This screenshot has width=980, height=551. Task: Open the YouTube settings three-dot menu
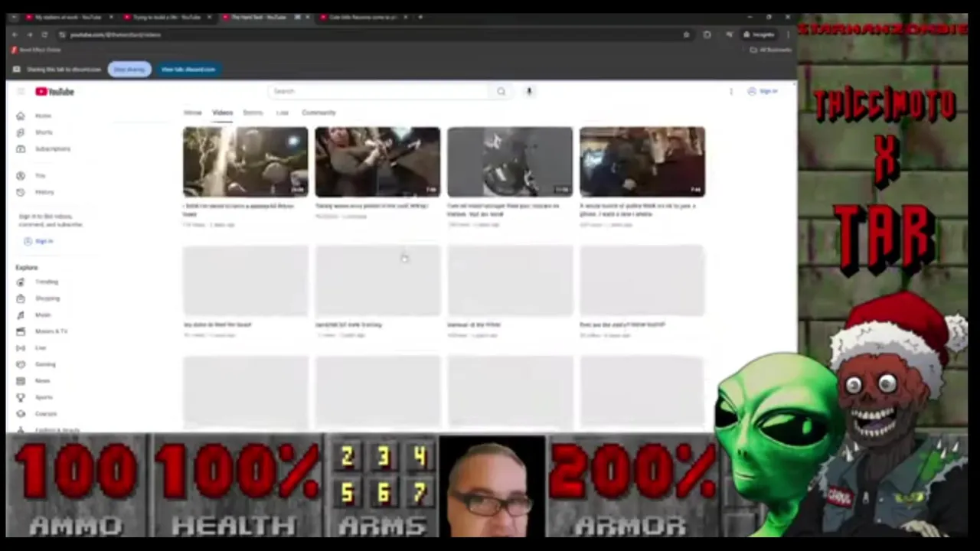[x=730, y=91]
